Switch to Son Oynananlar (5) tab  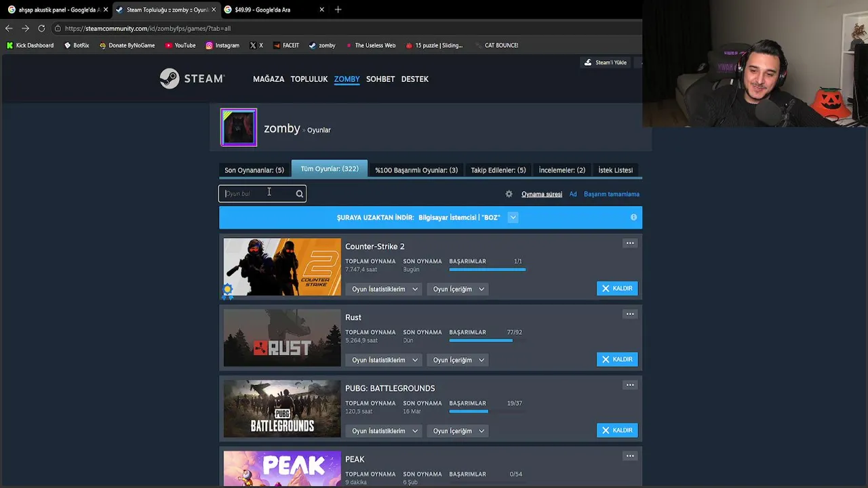coord(254,170)
